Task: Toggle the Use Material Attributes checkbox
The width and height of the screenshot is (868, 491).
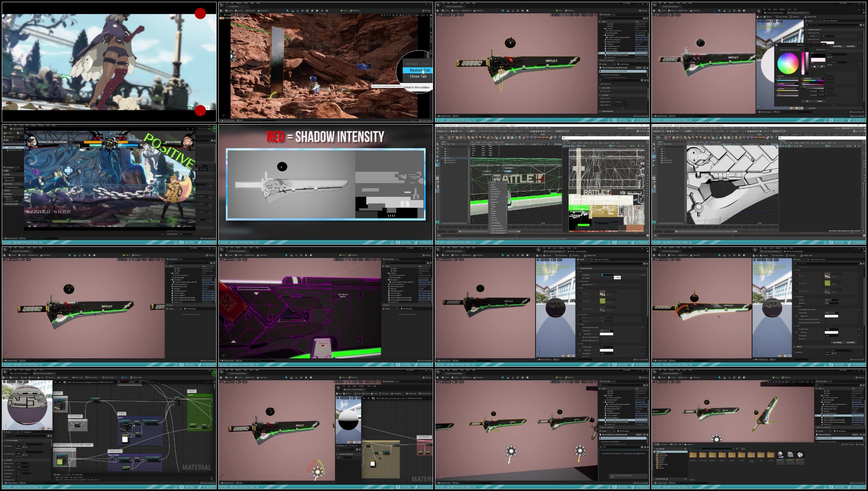Action: point(17,480)
